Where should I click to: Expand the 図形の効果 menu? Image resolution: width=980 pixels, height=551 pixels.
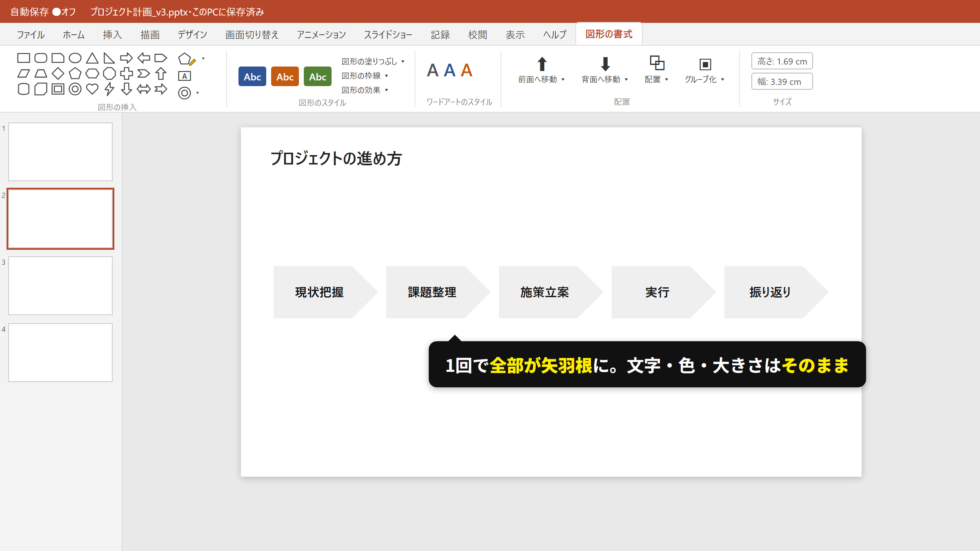[365, 90]
